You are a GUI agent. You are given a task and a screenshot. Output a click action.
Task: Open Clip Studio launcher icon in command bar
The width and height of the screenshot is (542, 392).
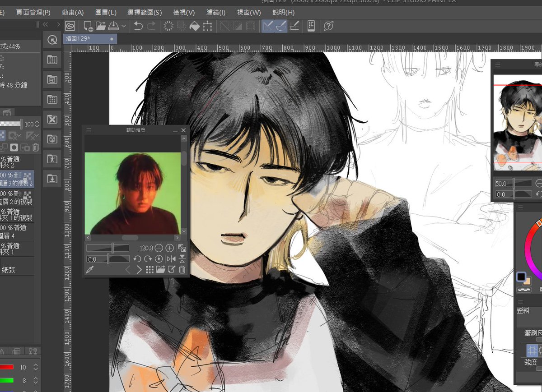pos(70,26)
